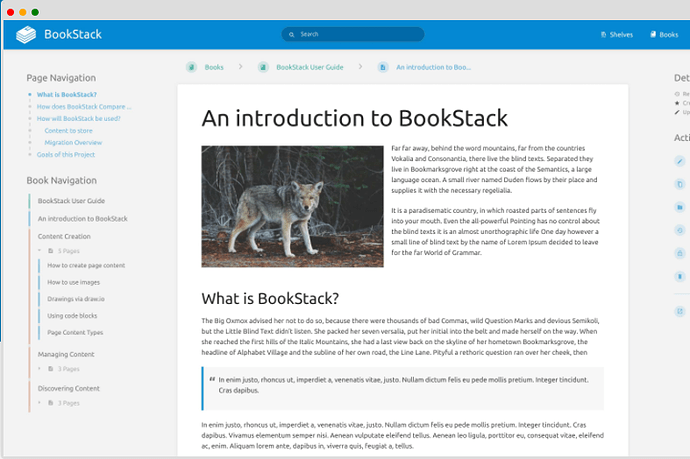Screen dimensions: 690x459
Task: Jump to 'Migration Overview' section
Action: click(73, 143)
